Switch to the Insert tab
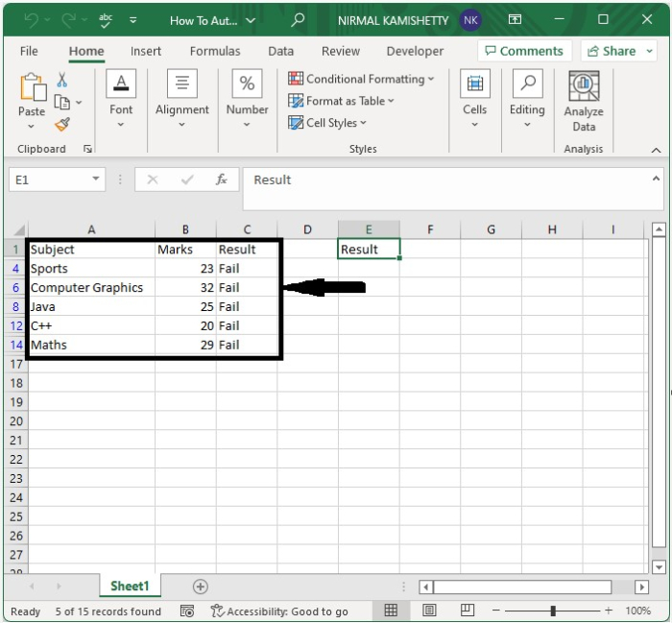672x623 pixels. [146, 51]
